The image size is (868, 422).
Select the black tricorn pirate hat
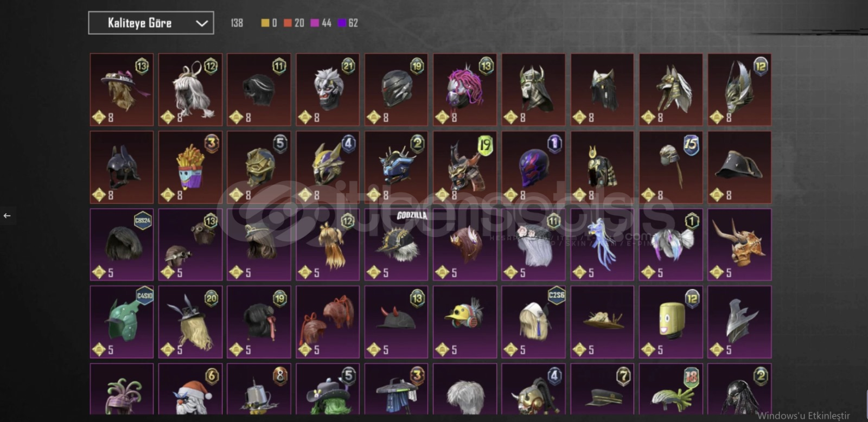click(x=739, y=167)
